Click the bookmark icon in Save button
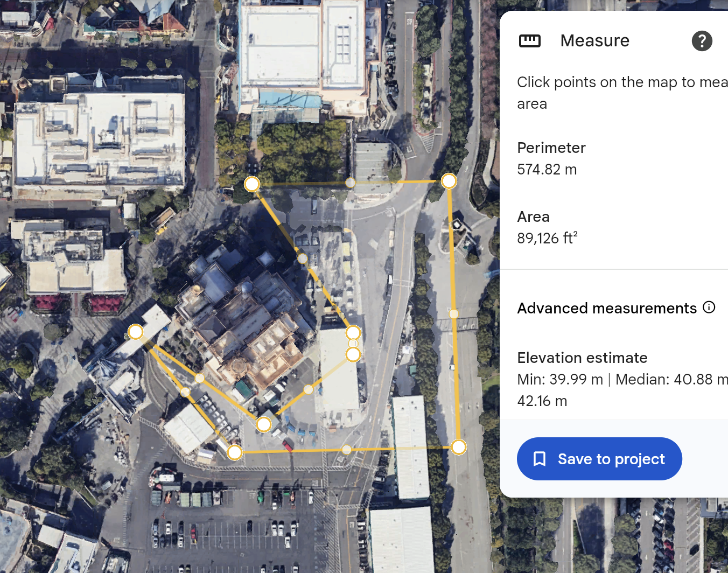The image size is (728, 573). [x=539, y=459]
